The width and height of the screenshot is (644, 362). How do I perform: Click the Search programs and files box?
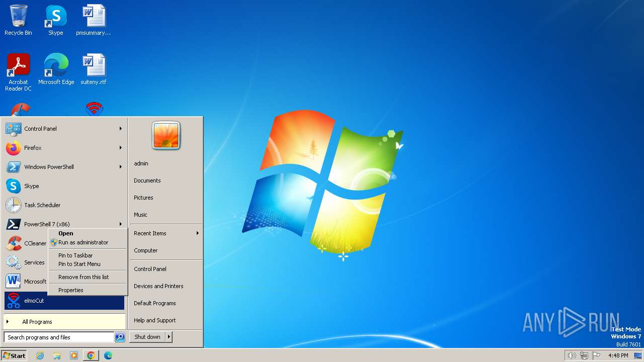[59, 337]
